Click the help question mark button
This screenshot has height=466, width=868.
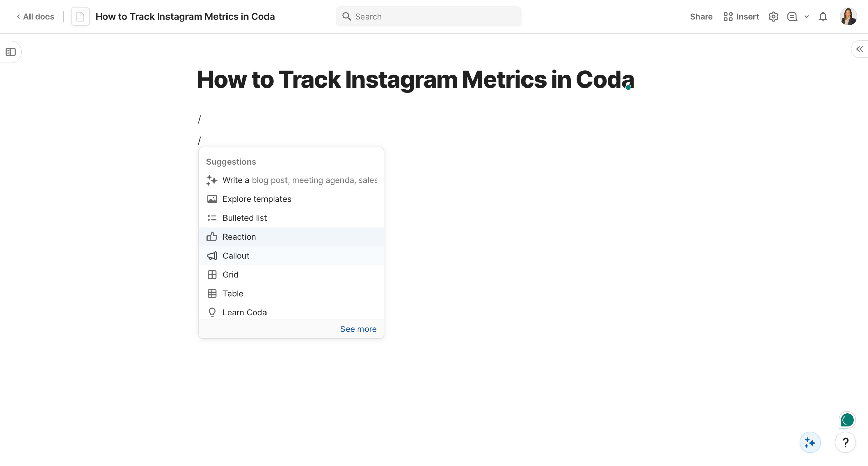(x=845, y=442)
